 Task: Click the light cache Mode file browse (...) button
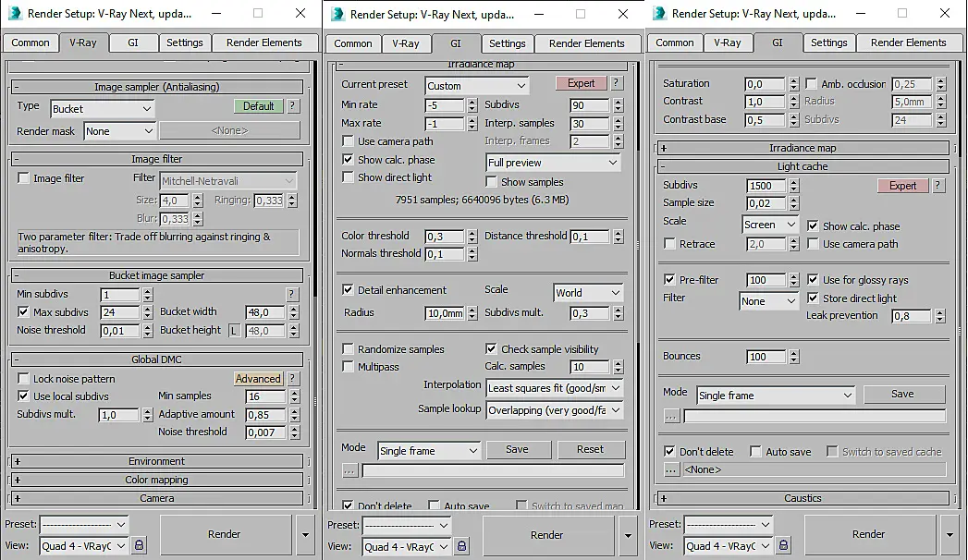tap(671, 416)
